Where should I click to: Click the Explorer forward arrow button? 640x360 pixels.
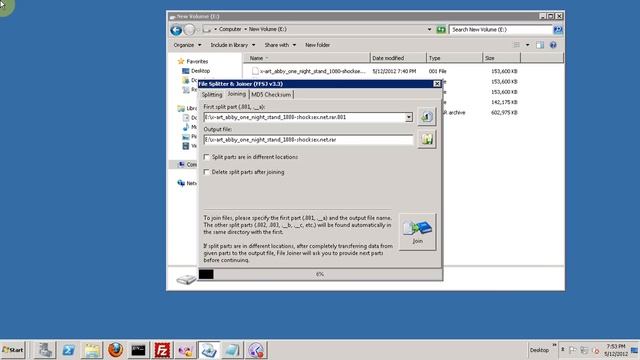189,30
